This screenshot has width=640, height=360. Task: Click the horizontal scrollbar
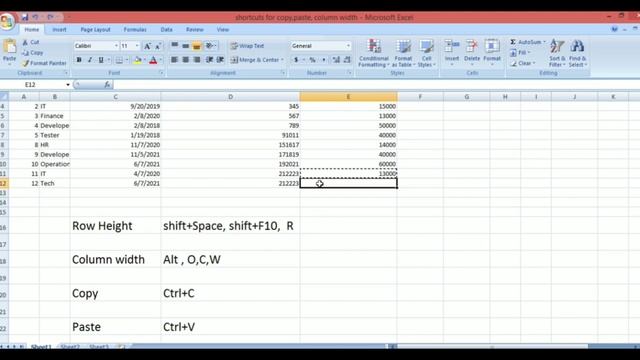point(493,347)
